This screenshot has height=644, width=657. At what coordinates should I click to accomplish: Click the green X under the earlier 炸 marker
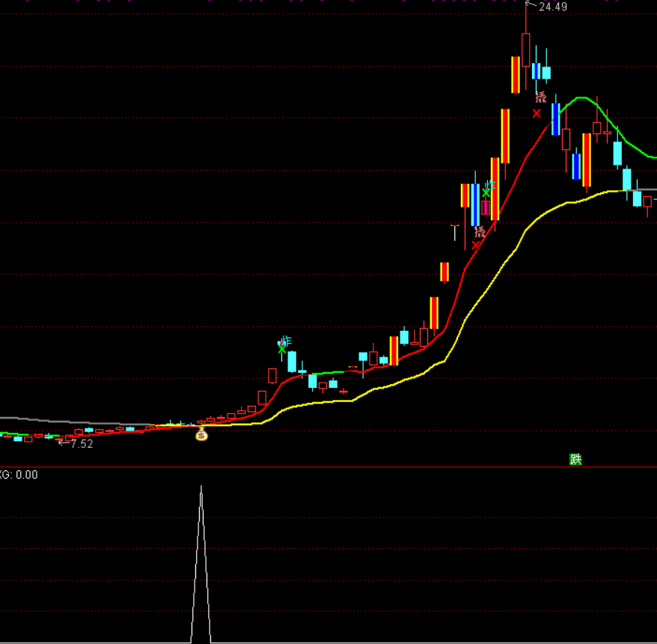tap(281, 349)
